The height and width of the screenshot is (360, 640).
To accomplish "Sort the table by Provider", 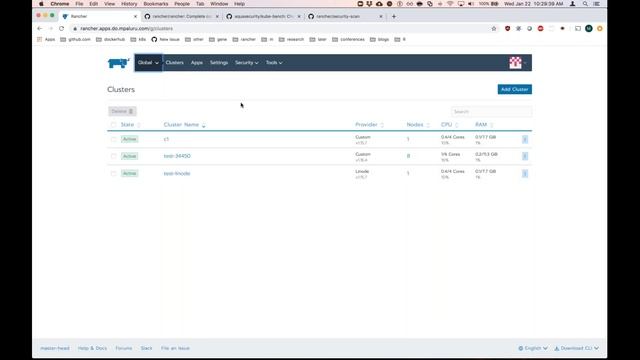I will point(369,125).
